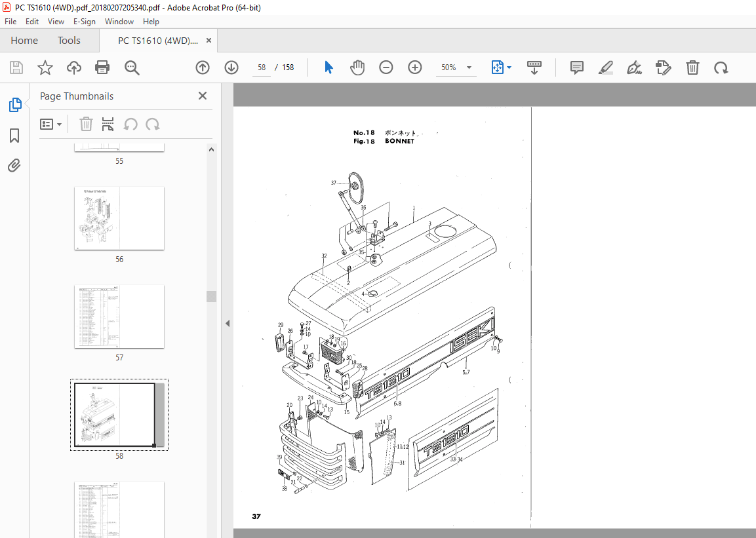This screenshot has width=756, height=538.
Task: Select page 56 thumbnail
Action: click(119, 218)
